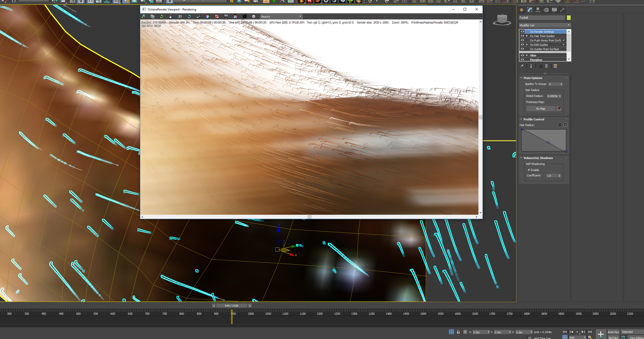Screen dimensions: 644x339
Task: Remove modifier with the trash icon
Action: 546,66
